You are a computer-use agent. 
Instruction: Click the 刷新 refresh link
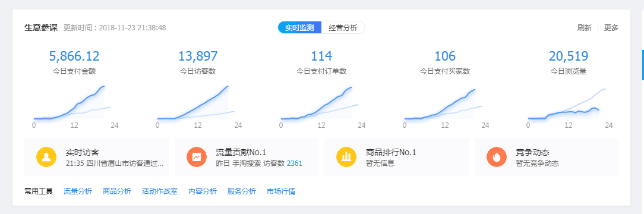(585, 28)
